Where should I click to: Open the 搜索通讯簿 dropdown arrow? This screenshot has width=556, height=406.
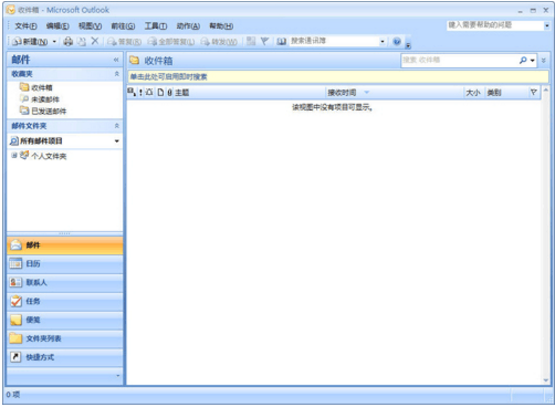click(x=382, y=41)
